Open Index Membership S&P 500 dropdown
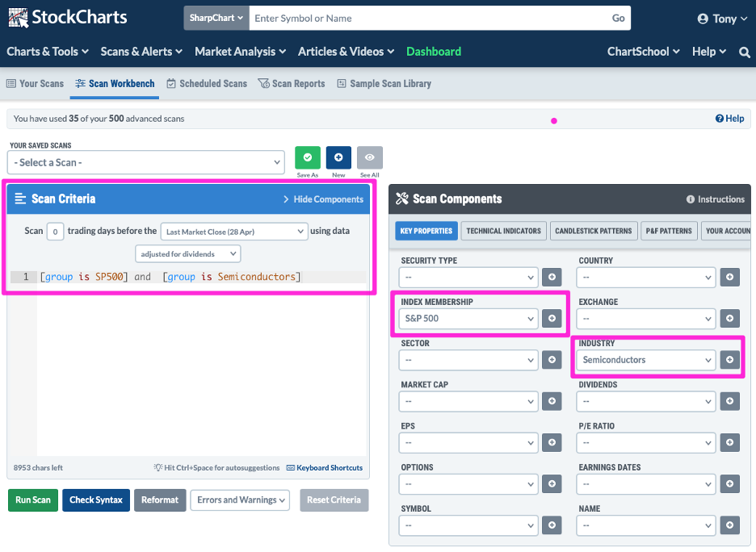Viewport: 756px width, 552px height. tap(468, 319)
